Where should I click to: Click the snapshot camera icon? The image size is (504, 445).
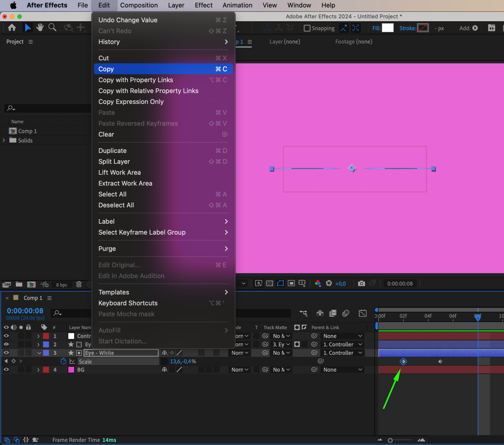click(361, 284)
